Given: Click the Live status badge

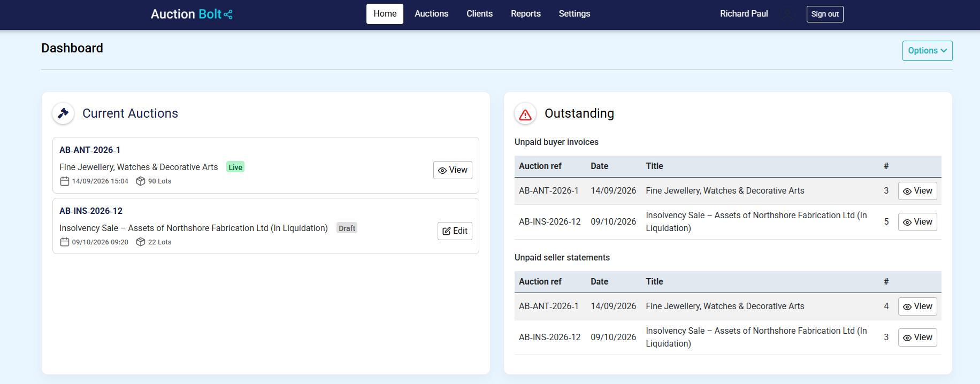Looking at the screenshot, I should pyautogui.click(x=235, y=167).
